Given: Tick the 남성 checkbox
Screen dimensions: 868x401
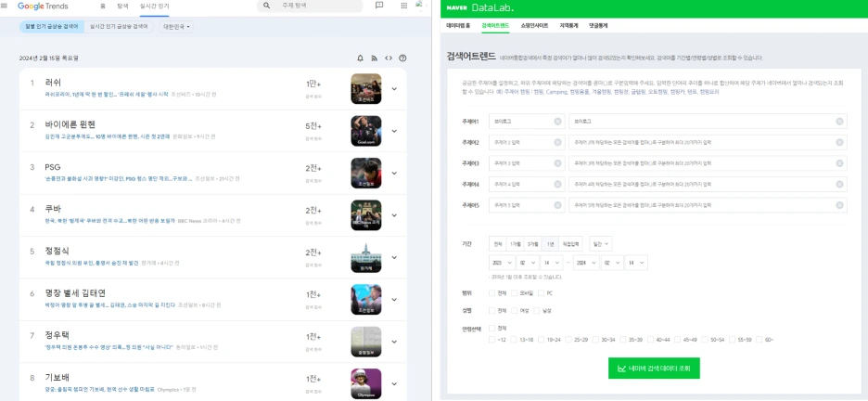Looking at the screenshot, I should (536, 311).
